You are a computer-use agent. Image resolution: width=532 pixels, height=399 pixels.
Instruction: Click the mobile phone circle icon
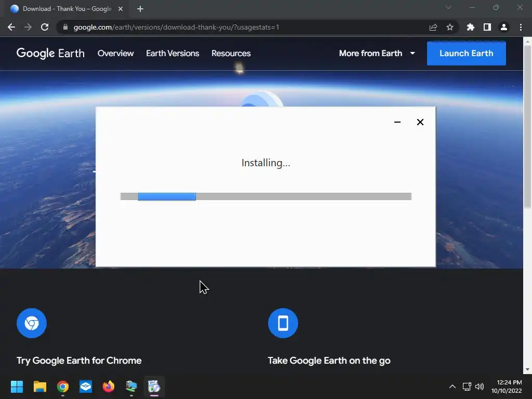tap(283, 323)
